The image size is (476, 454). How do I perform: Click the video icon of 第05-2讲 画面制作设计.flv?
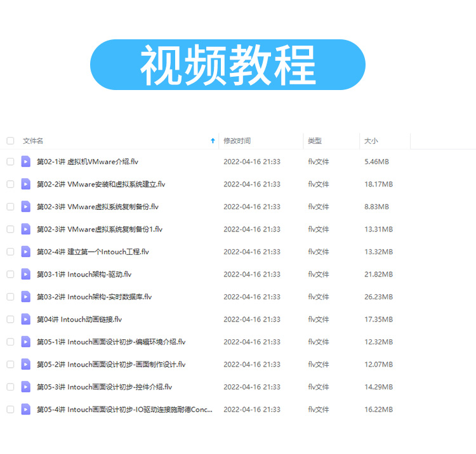[x=26, y=364]
